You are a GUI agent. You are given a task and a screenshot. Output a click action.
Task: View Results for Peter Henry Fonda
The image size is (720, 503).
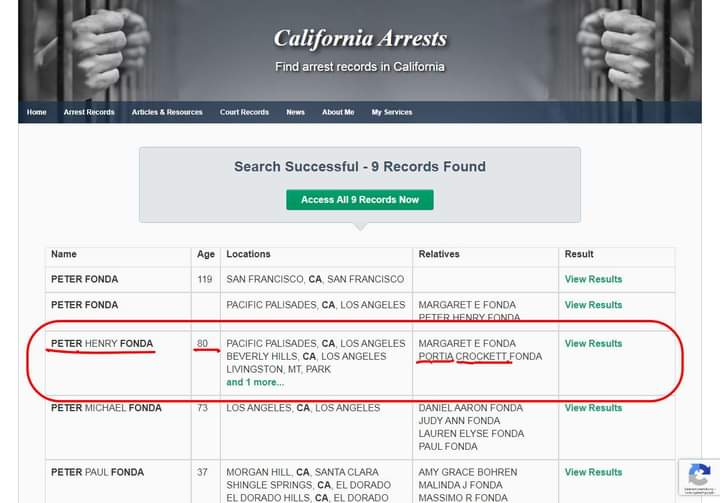[593, 344]
